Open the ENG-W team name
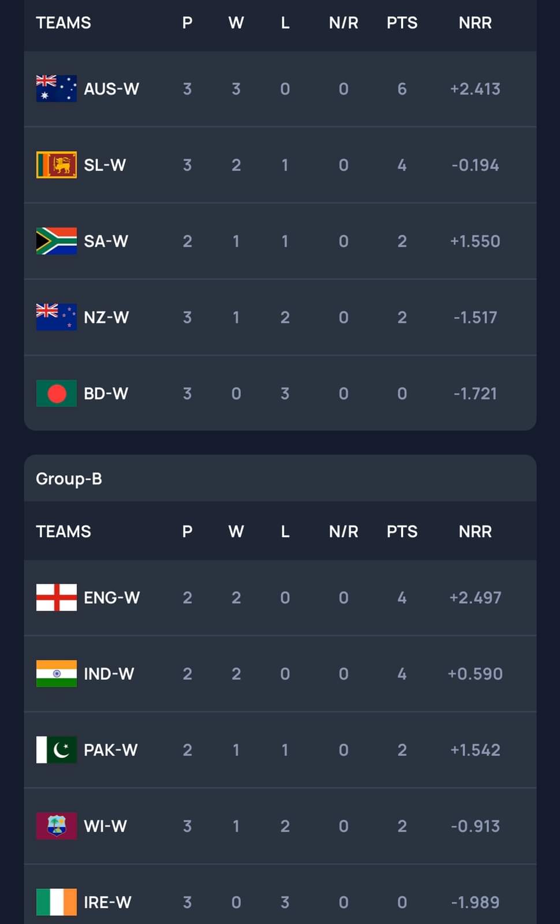The width and height of the screenshot is (560, 924). tap(111, 597)
